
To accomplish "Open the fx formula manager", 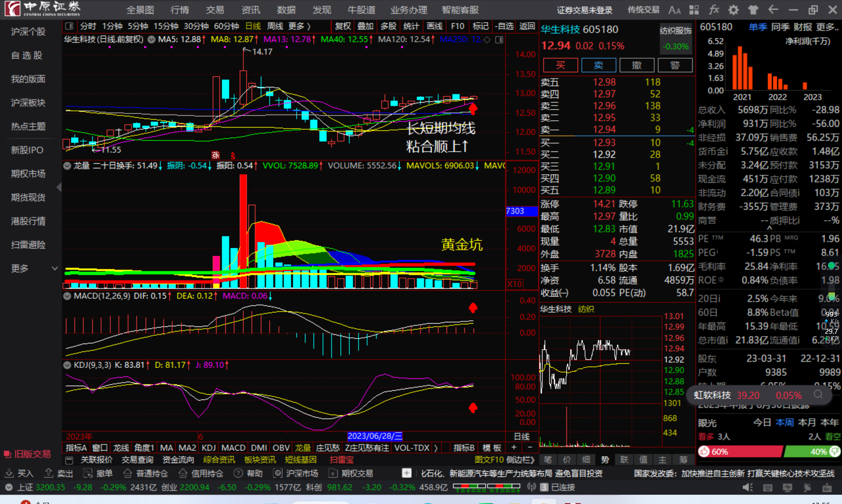I will coord(714,10).
